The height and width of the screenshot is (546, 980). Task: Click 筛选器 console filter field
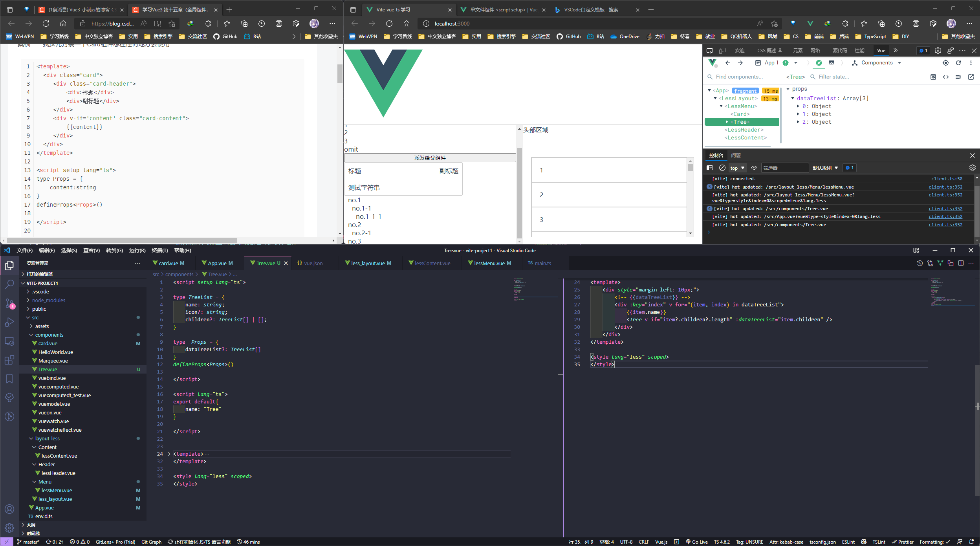(784, 168)
